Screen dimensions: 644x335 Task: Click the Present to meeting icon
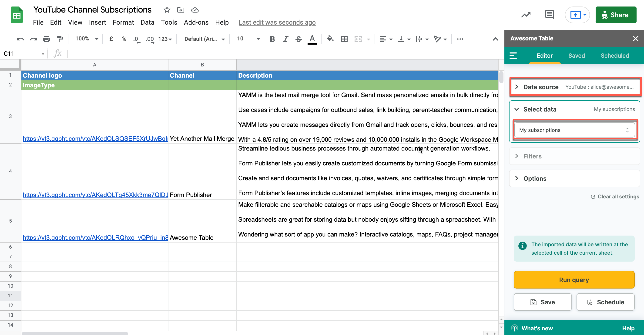[575, 15]
